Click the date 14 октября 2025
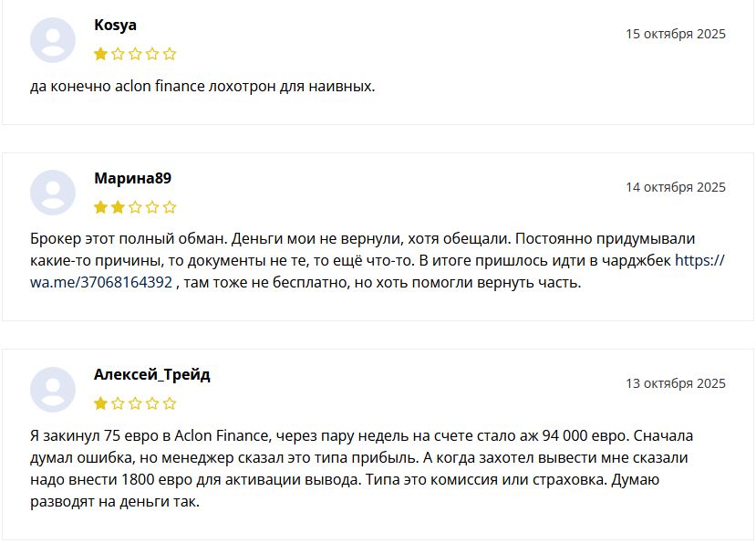Viewport: 756px width, 554px height. click(675, 187)
